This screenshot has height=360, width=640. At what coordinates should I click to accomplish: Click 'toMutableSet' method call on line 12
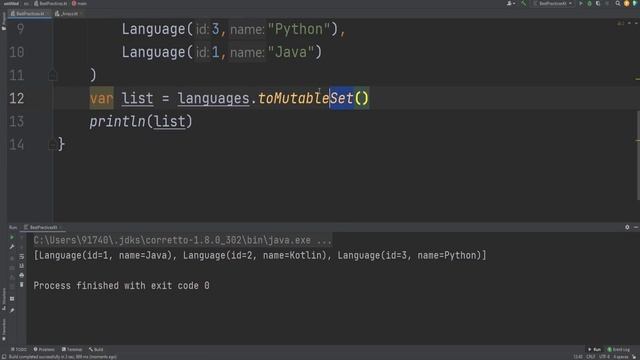(305, 98)
